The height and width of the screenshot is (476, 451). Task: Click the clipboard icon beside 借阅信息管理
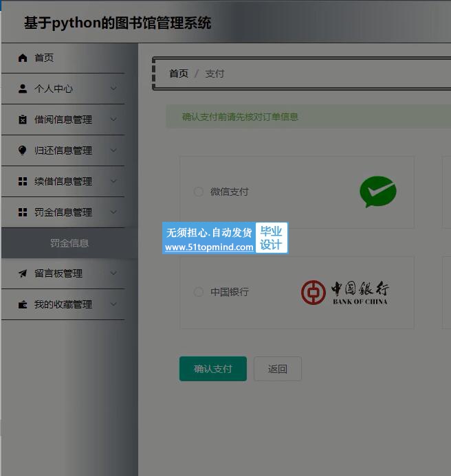(23, 120)
